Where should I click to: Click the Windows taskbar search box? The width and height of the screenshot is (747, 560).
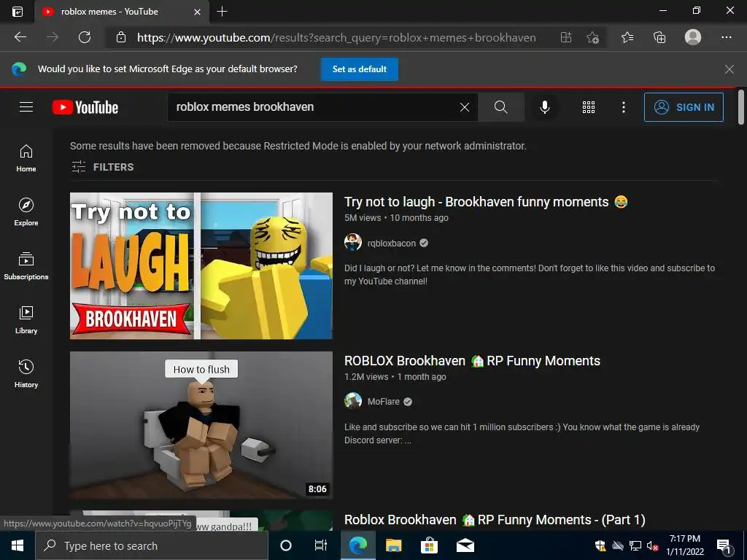pos(152,545)
